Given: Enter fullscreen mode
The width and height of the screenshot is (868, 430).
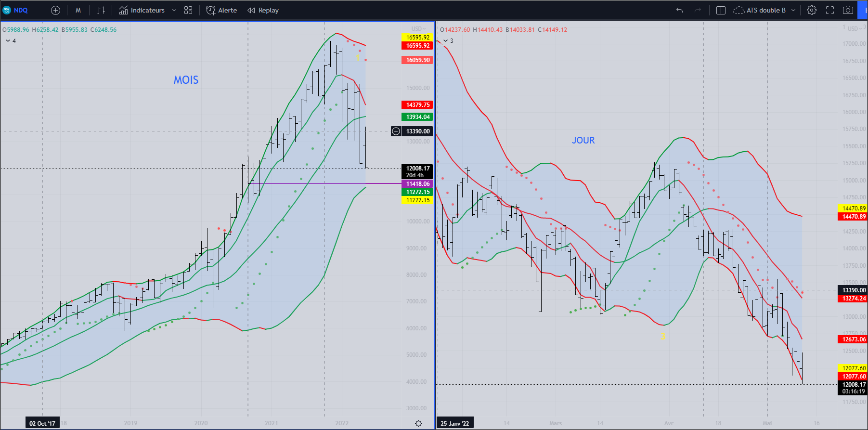Looking at the screenshot, I should [830, 10].
